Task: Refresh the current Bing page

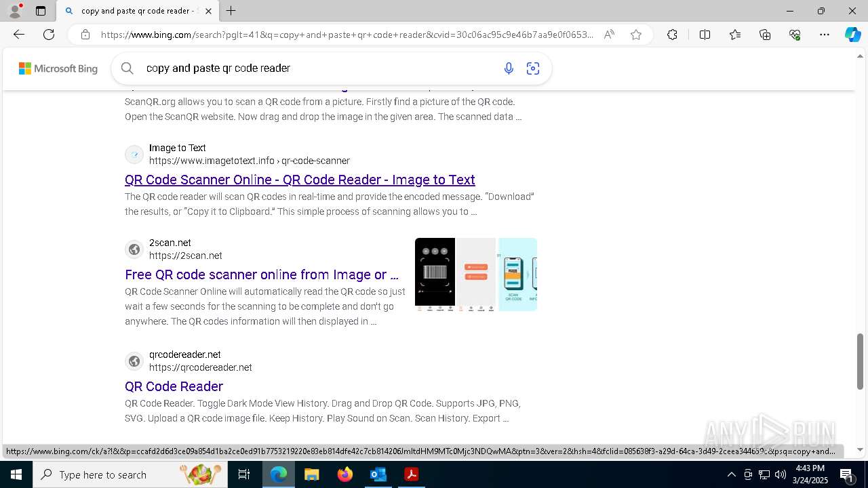Action: point(49,35)
